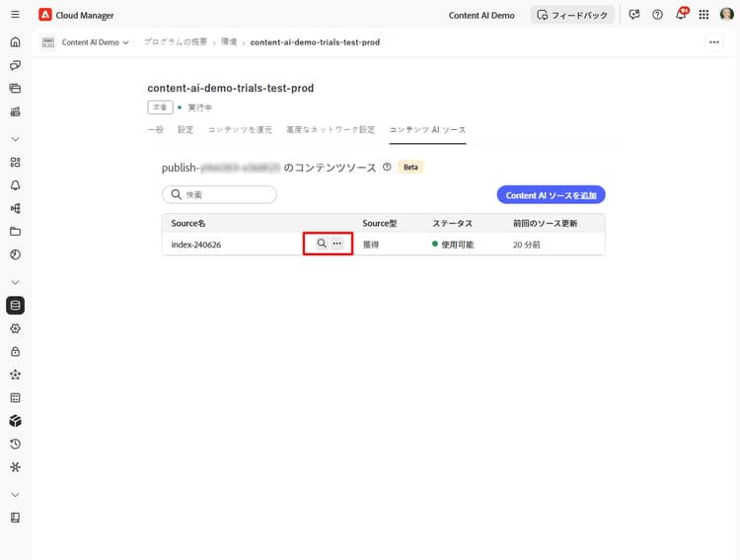The width and height of the screenshot is (740, 560).
Task: Open the folder icon in sidebar
Action: click(x=15, y=231)
